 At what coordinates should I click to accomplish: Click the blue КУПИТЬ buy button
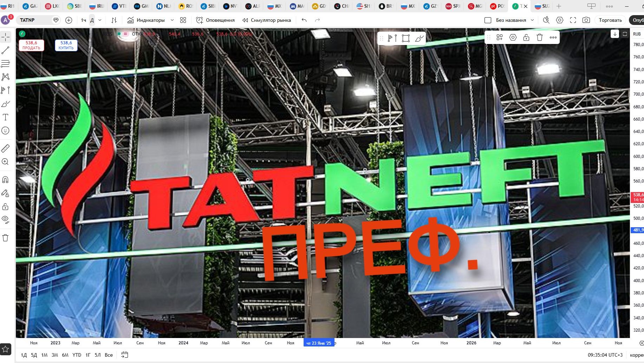click(x=66, y=45)
